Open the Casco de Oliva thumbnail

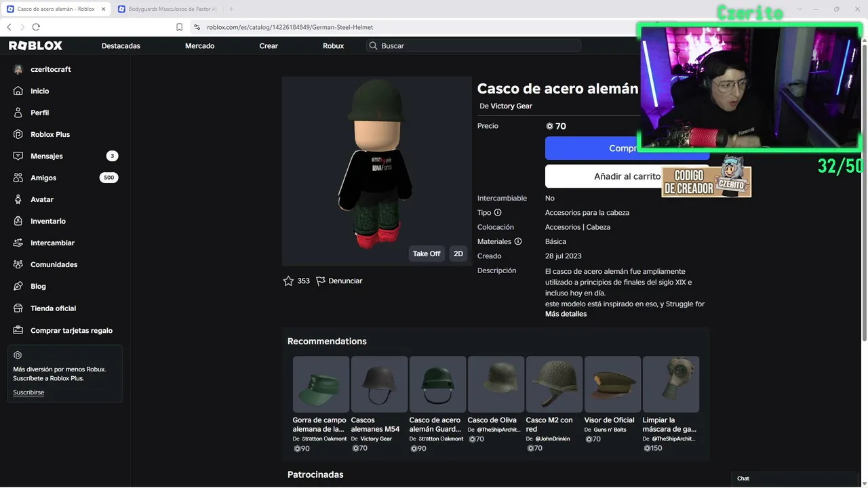pos(496,384)
